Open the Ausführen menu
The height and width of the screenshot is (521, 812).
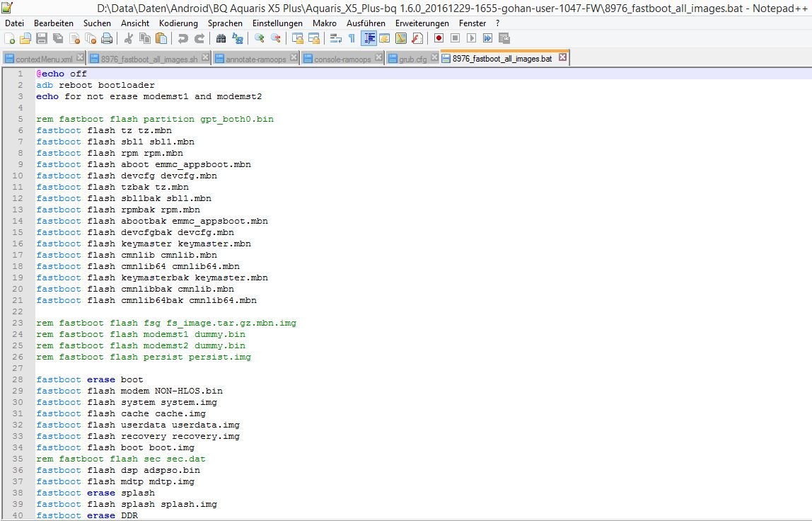366,23
